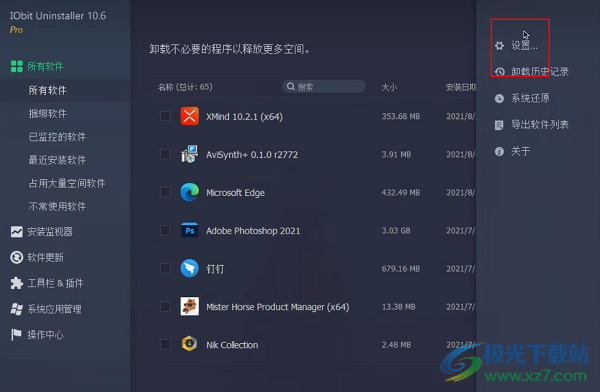
Task: Click the XMind application icon
Action: 189,116
